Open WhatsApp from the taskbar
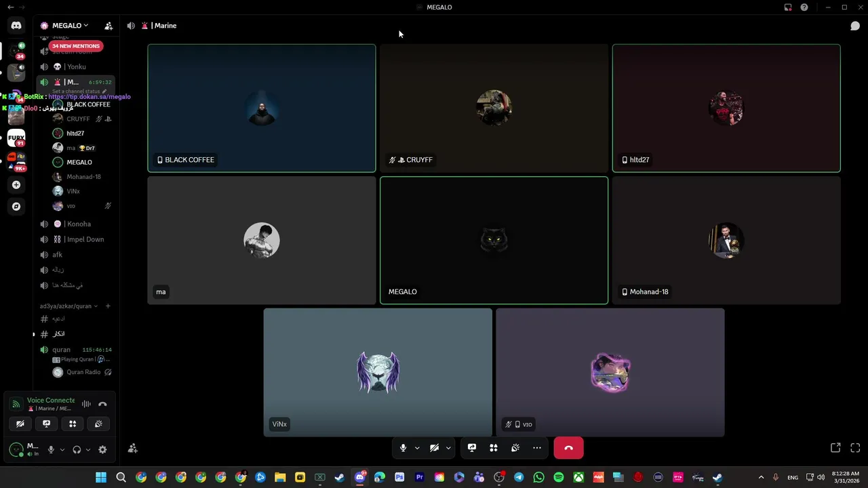The height and width of the screenshot is (488, 868). [538, 477]
